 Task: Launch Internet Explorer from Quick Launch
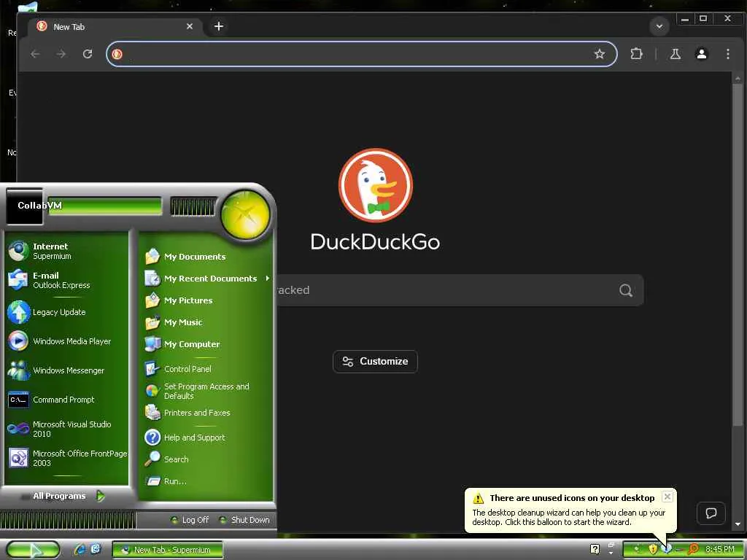coord(79,550)
